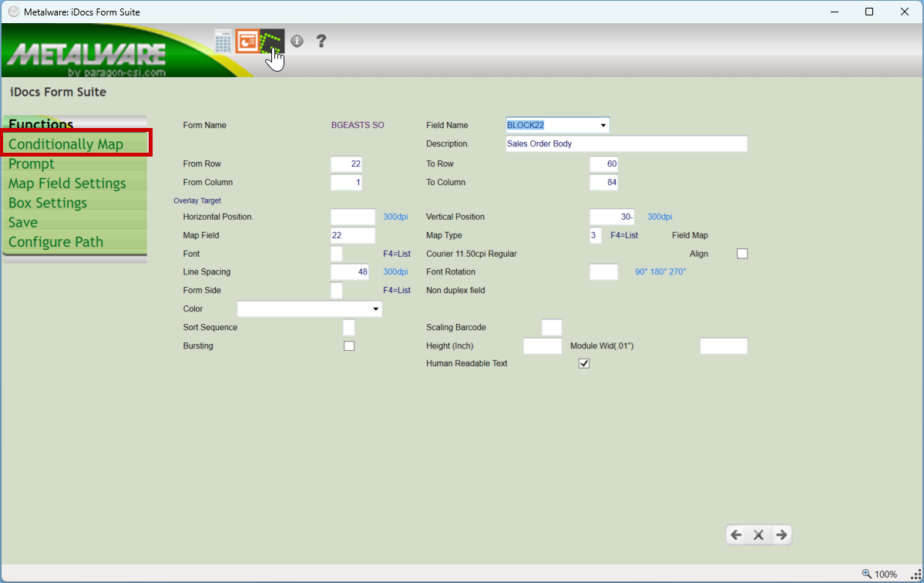
Task: Click F4=List link next to Font
Action: (397, 254)
